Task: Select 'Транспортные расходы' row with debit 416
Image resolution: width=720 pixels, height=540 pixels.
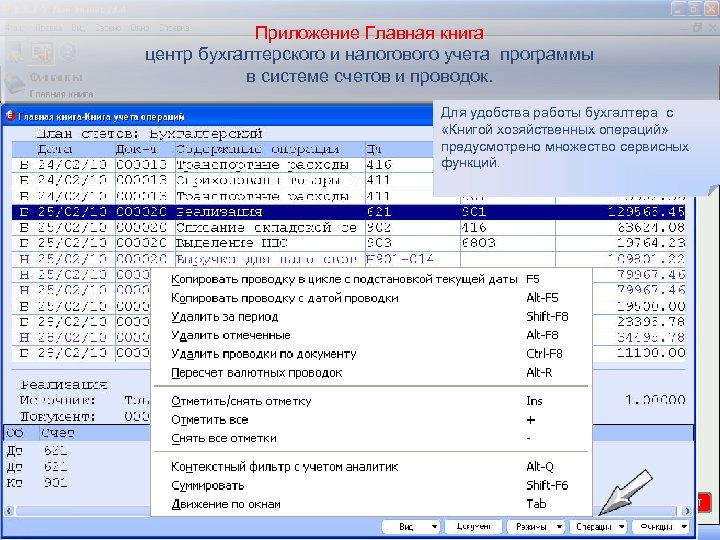Action: pyautogui.click(x=223, y=165)
